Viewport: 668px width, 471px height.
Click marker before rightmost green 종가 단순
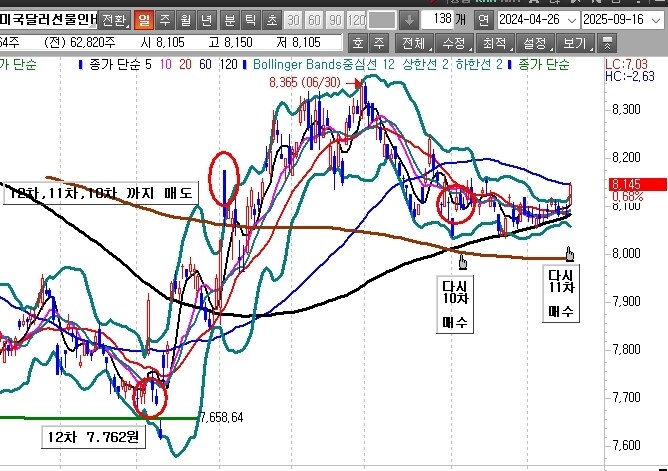[x=510, y=65]
